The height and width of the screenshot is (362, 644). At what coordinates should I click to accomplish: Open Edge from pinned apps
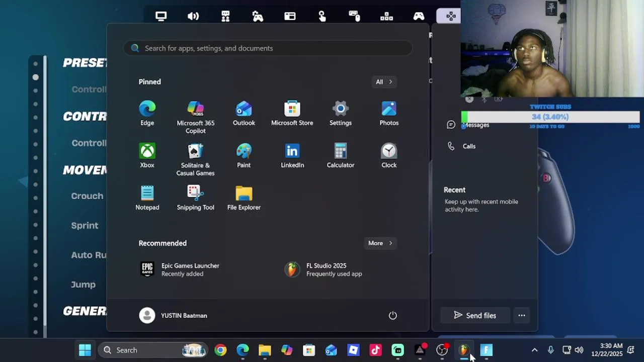(x=147, y=114)
